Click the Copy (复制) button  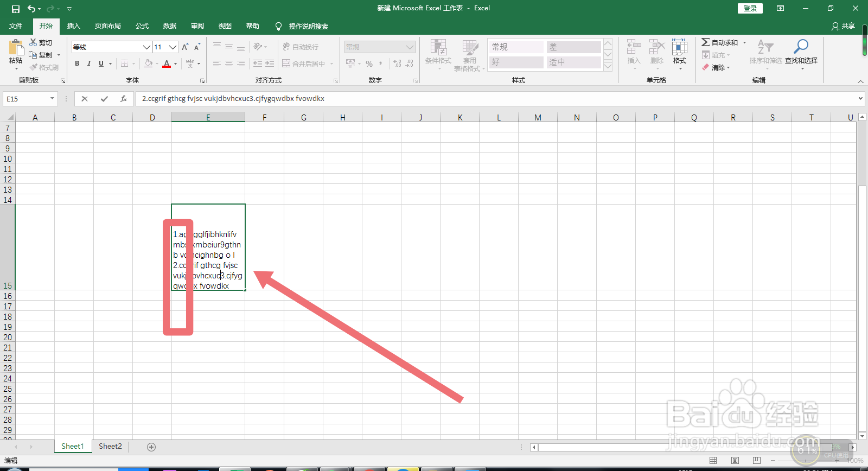[41, 55]
